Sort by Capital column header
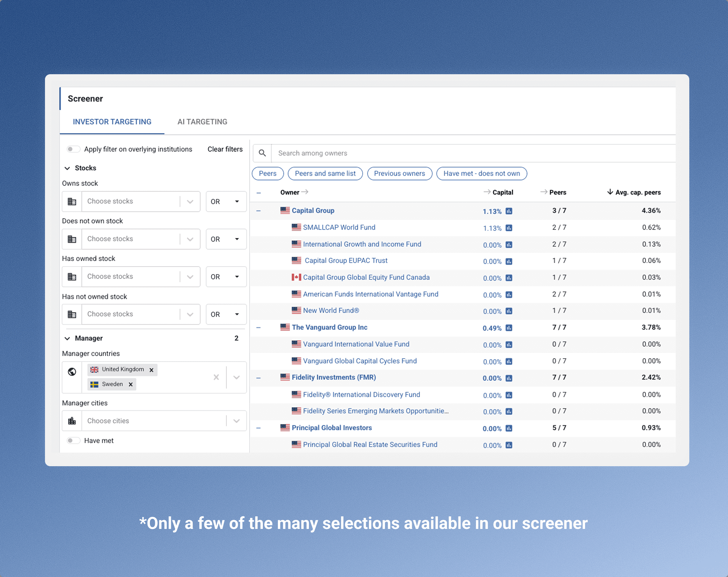728x577 pixels. click(499, 192)
